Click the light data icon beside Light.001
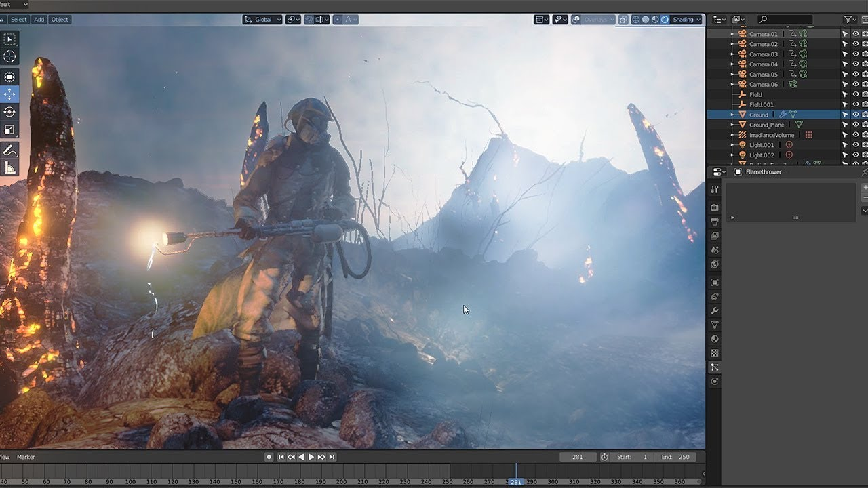868x488 pixels. pos(789,145)
